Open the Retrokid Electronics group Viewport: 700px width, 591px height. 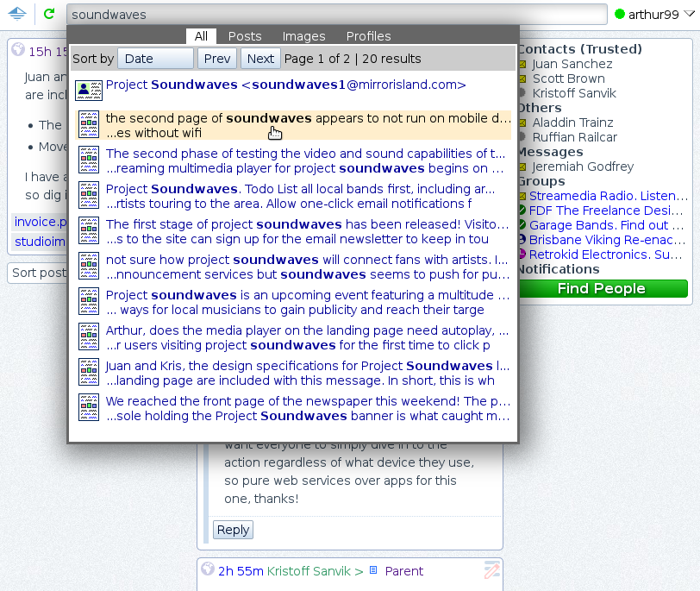tap(605, 255)
